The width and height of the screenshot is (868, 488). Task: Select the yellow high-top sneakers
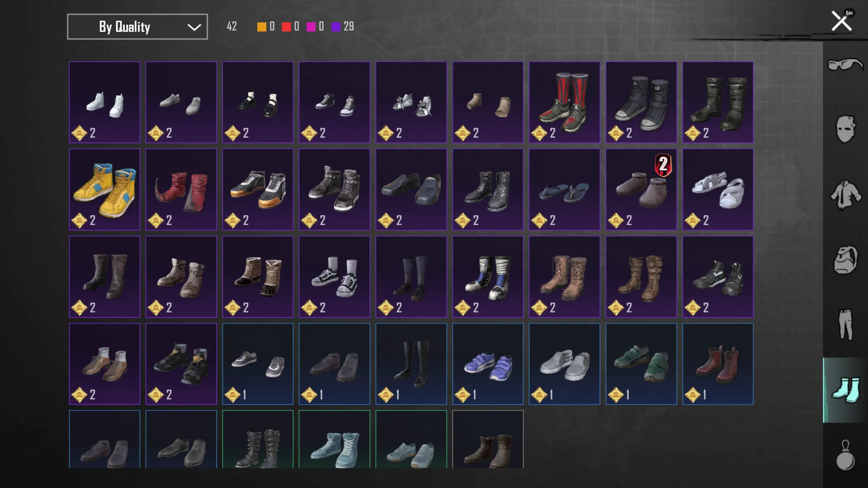coord(104,189)
